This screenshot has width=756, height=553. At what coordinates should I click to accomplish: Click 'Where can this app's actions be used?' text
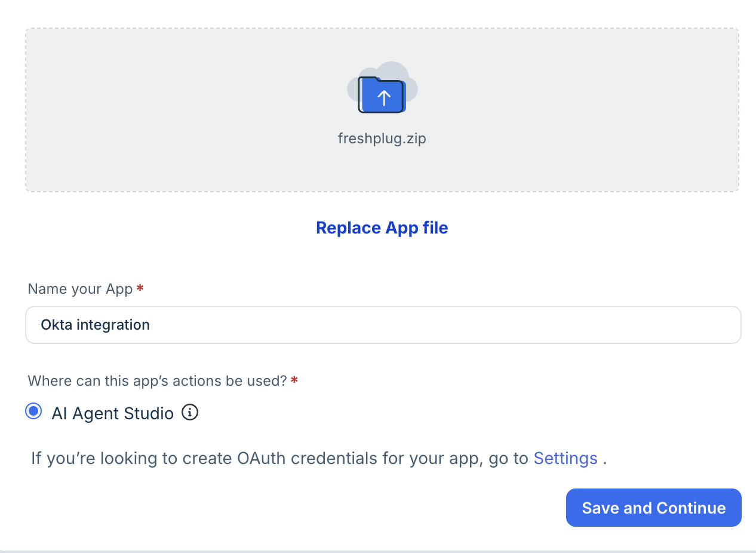click(158, 380)
